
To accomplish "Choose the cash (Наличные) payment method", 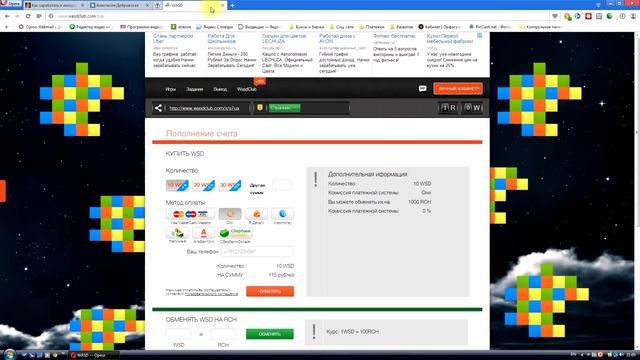I will (177, 233).
